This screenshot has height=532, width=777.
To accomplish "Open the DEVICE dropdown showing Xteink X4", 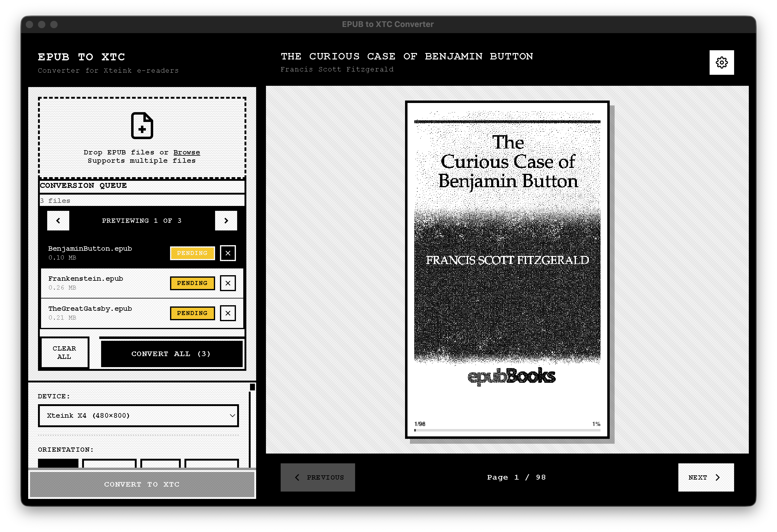I will (x=138, y=416).
